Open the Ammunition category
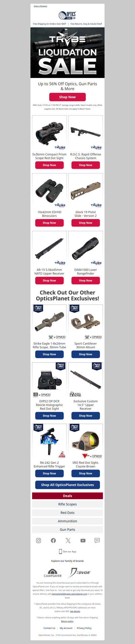Screen dimensions: 135x644 [x=67, y=521]
